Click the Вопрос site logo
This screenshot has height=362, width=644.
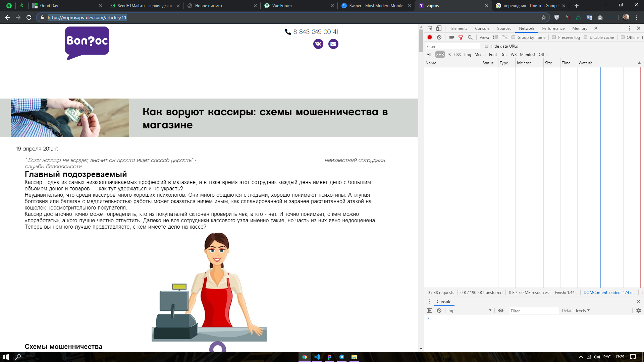point(87,43)
